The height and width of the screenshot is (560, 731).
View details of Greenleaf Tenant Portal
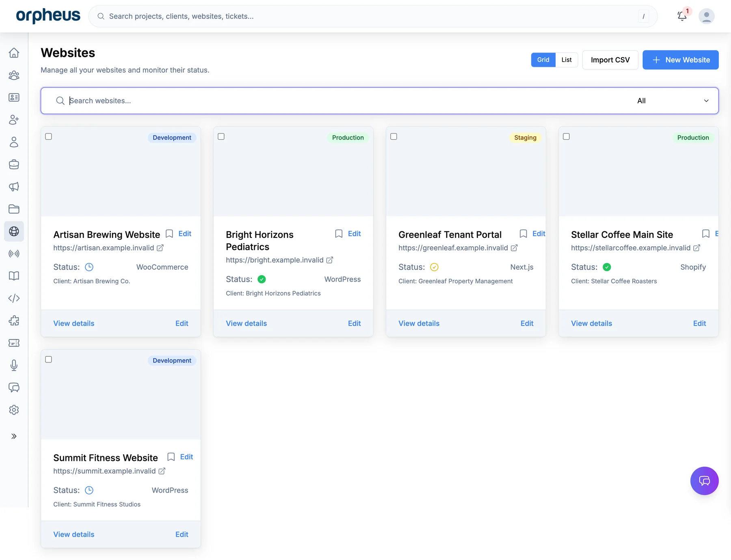coord(419,323)
